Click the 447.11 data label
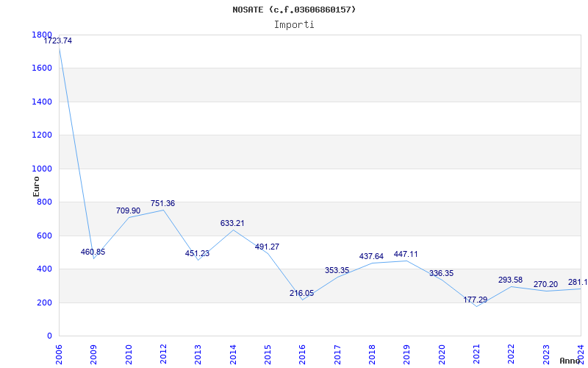 (406, 255)
